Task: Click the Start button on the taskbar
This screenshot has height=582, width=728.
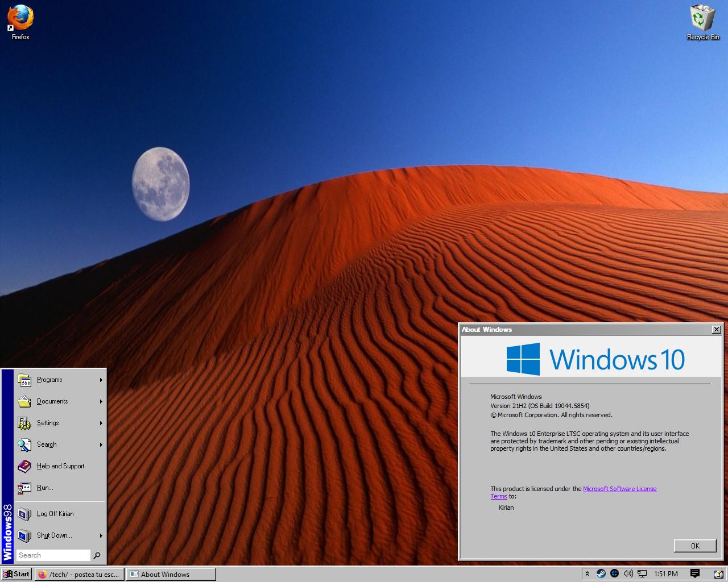Action: (16, 574)
